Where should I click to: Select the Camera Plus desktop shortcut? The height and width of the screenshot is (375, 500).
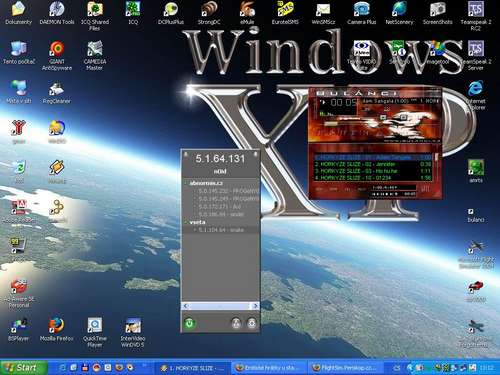pos(361,13)
